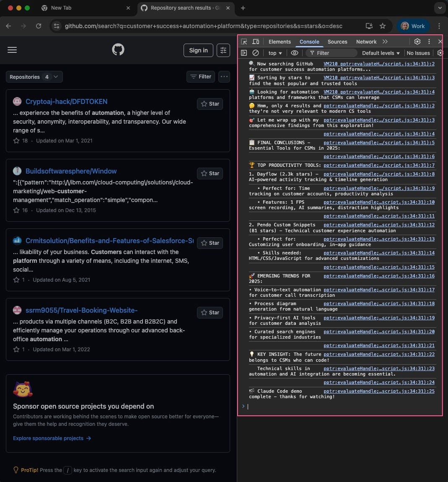The image size is (448, 482).
Task: Show the console sidebar panel icon
Action: pos(244,53)
